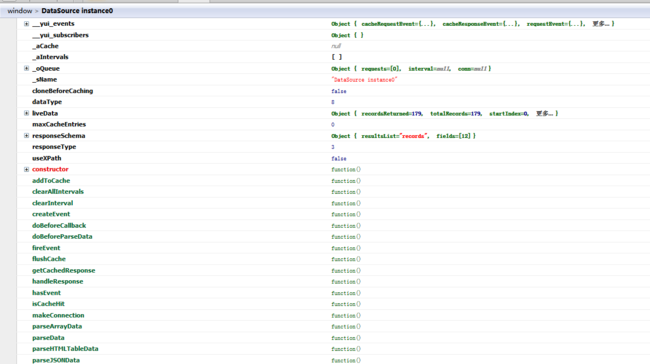Select the isCacheHit method name
This screenshot has height=364, width=650.
[x=48, y=304]
